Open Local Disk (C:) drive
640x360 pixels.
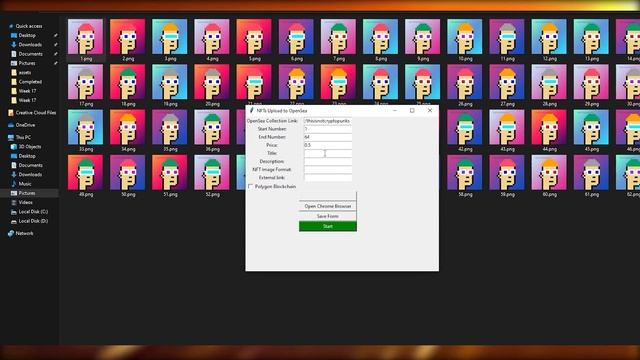pos(33,212)
